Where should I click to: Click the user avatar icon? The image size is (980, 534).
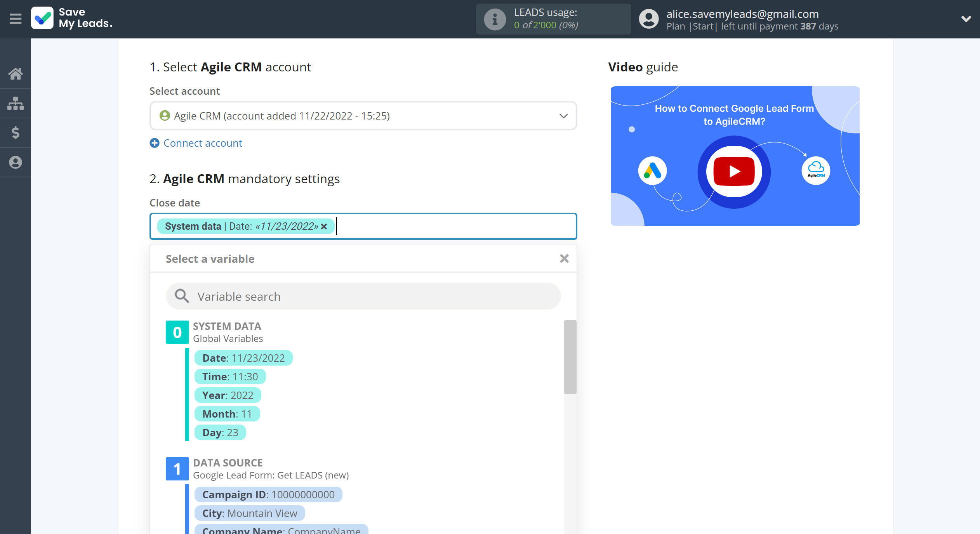[x=649, y=19]
